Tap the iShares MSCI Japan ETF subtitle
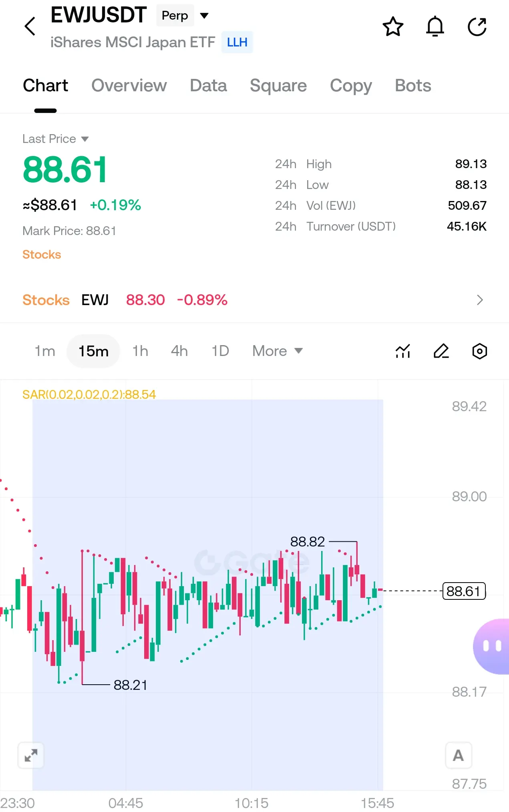Image resolution: width=509 pixels, height=812 pixels. (133, 42)
